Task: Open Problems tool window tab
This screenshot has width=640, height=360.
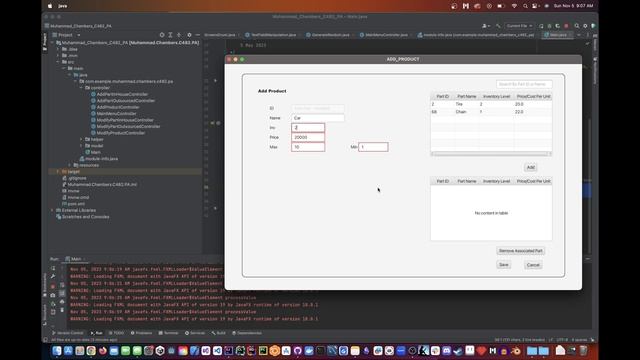Action: (141, 333)
